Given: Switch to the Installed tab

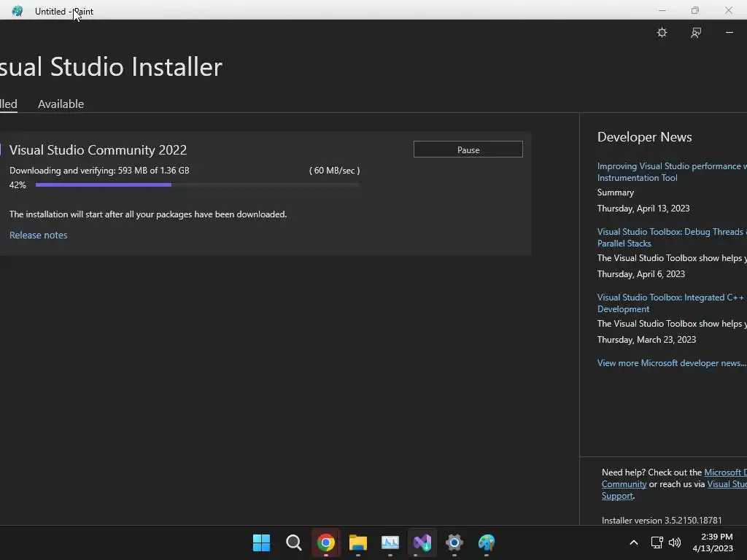Looking at the screenshot, I should (x=9, y=104).
